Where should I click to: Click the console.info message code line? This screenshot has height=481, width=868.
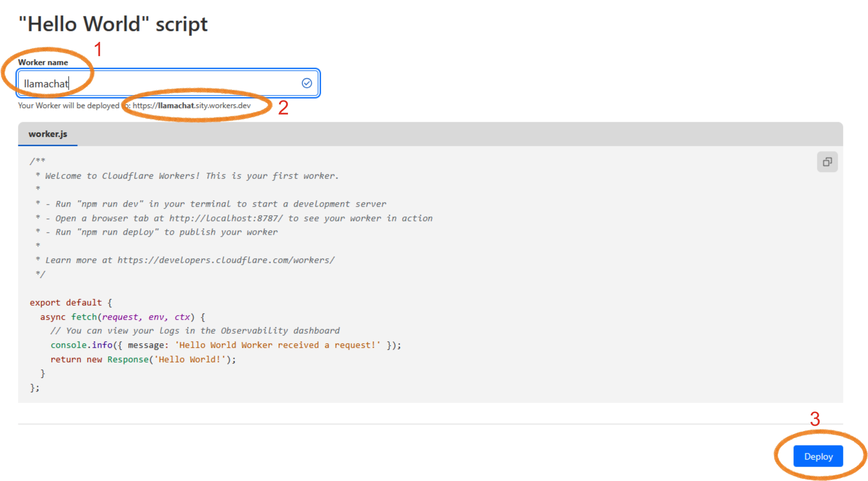(x=225, y=345)
